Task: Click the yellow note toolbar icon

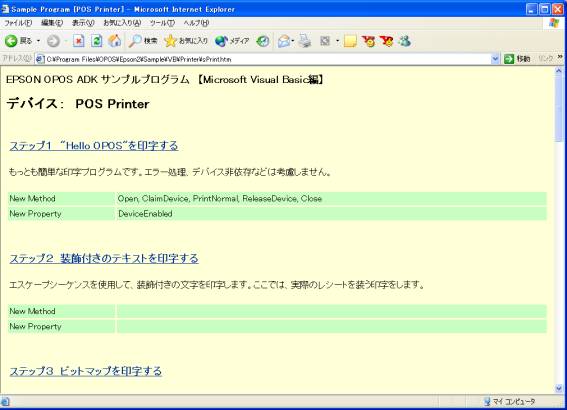Action: point(350,41)
